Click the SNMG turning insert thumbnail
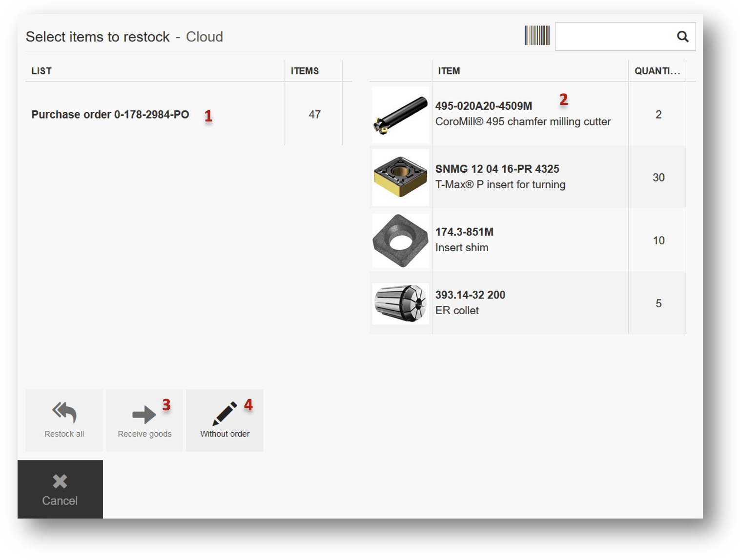This screenshot has height=560, width=740. coord(400,178)
